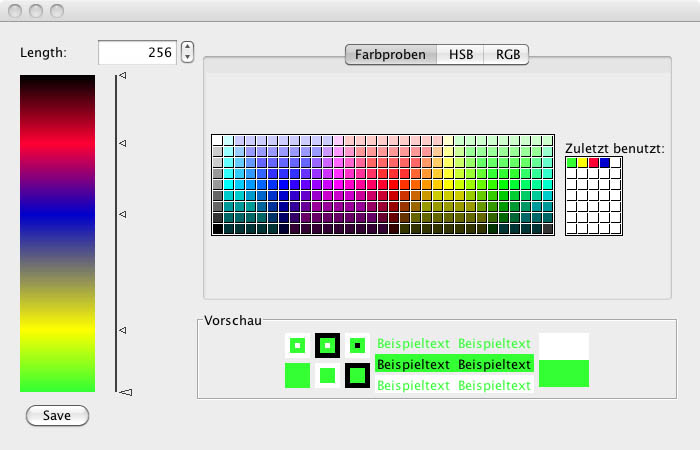Switch to the RGB tab
Screen dimensions: 700x450
pos(507,55)
